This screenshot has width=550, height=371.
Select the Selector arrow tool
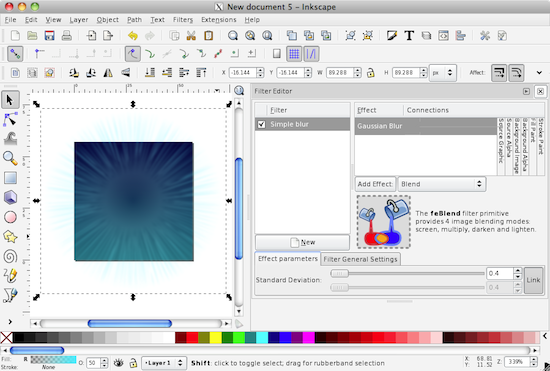pos(10,100)
